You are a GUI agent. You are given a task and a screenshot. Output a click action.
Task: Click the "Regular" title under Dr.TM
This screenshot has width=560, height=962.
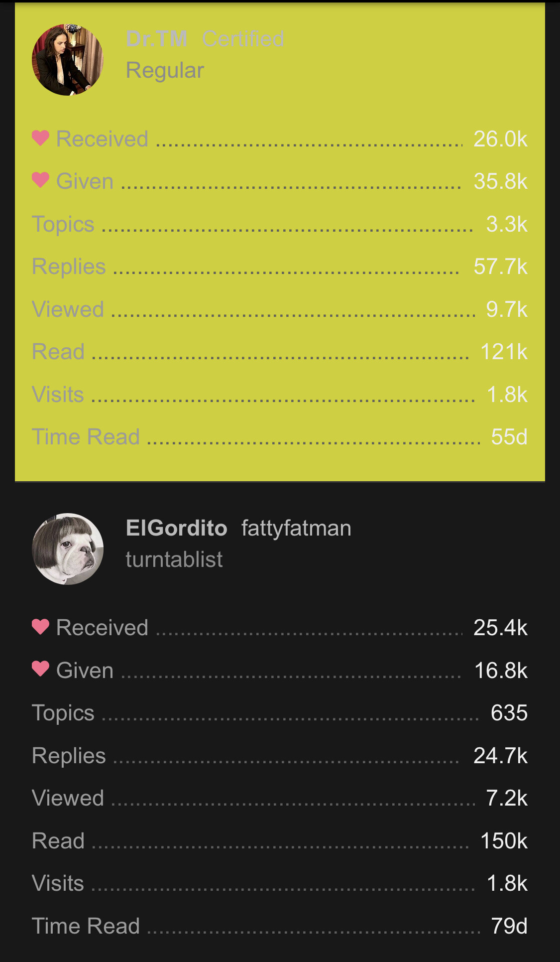[165, 70]
